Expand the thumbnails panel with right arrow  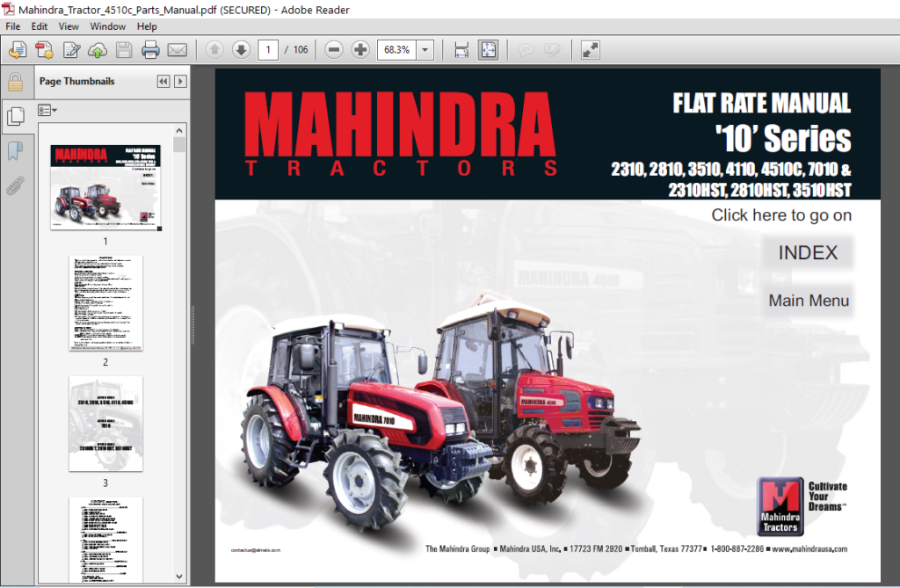tap(180, 82)
